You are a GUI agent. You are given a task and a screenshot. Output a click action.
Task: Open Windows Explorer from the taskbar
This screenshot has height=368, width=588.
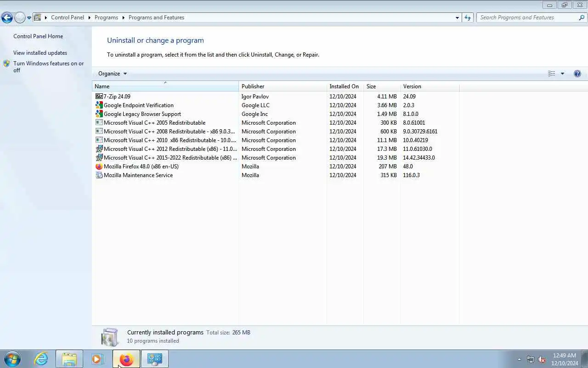point(69,359)
